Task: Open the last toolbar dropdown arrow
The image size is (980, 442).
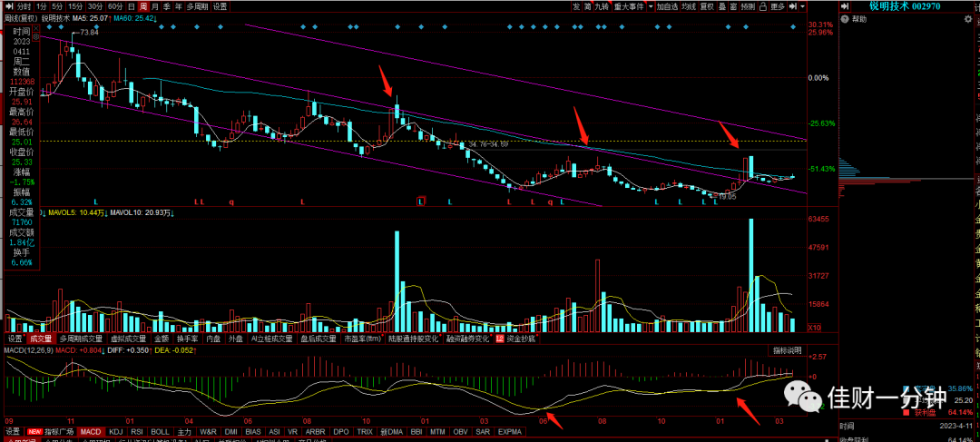Action: coord(802,6)
